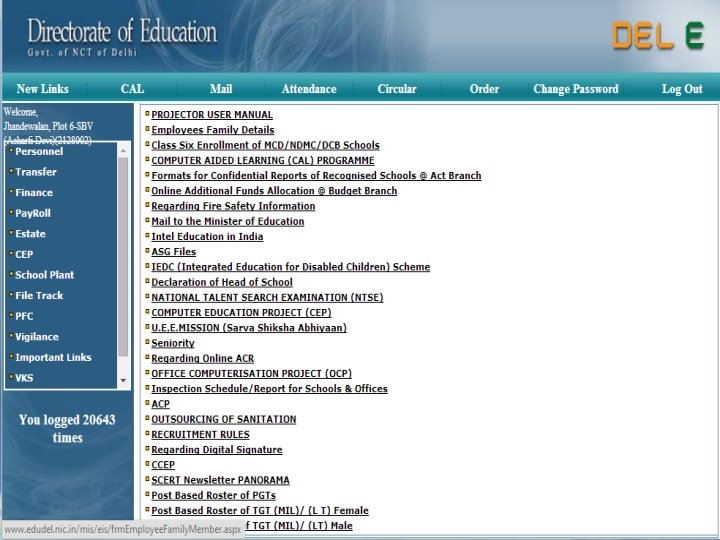
Task: Open CEP in the sidebar menu
Action: coord(24,254)
